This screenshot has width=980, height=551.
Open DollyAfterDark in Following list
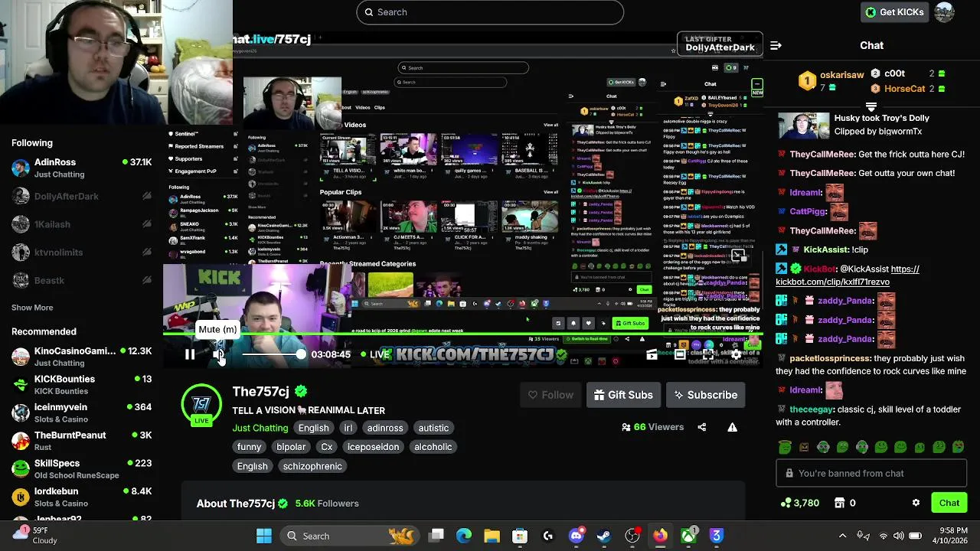(x=81, y=196)
